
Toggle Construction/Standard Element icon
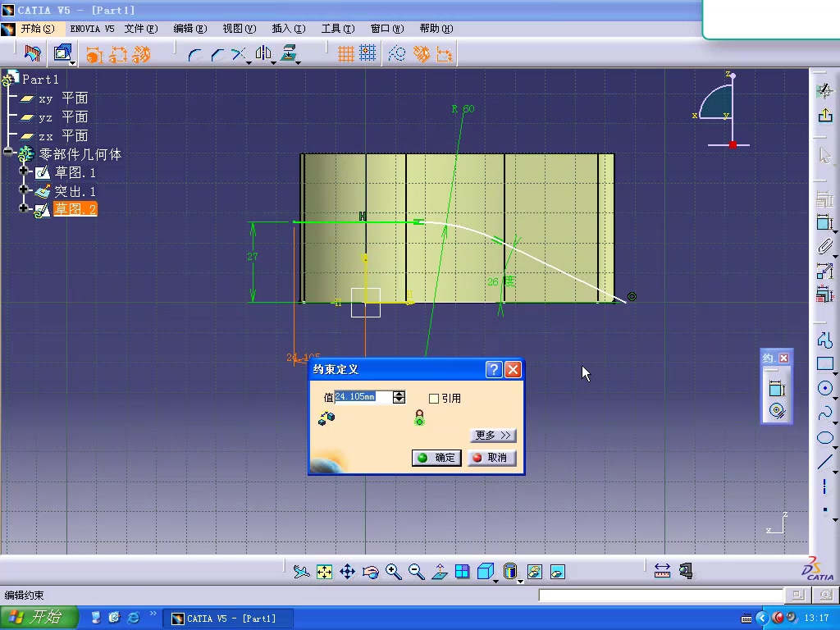pyautogui.click(x=397, y=54)
